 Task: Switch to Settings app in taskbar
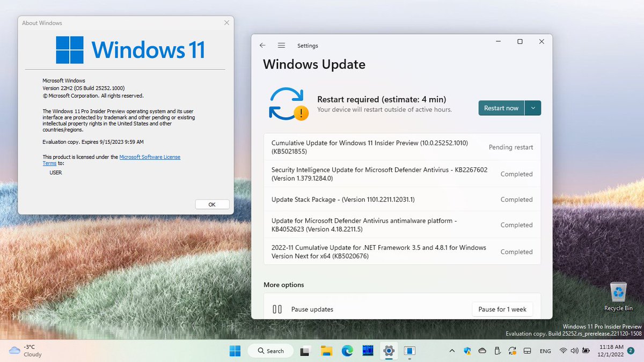tap(389, 351)
